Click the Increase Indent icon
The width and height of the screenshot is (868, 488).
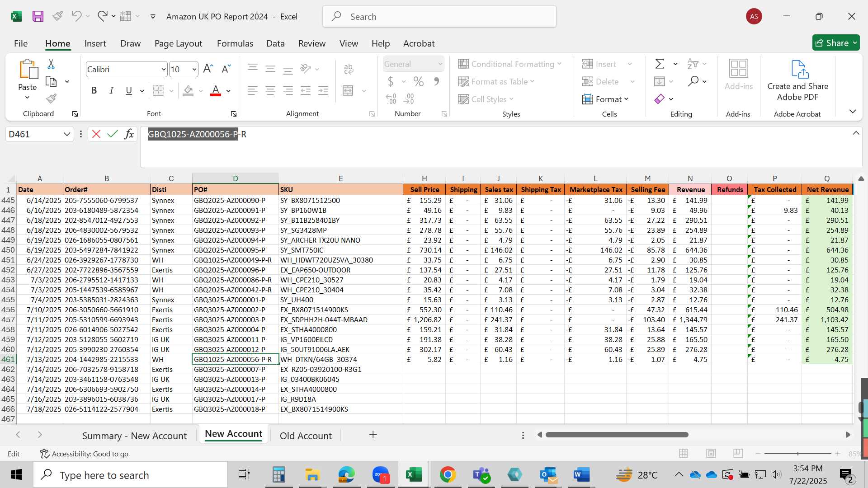(323, 91)
